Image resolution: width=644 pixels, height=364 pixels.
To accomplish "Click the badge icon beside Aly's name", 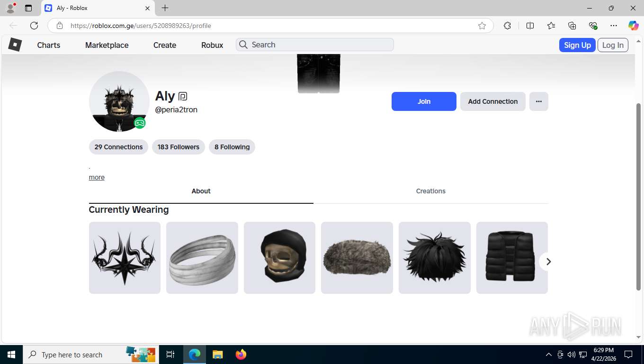I will [183, 96].
